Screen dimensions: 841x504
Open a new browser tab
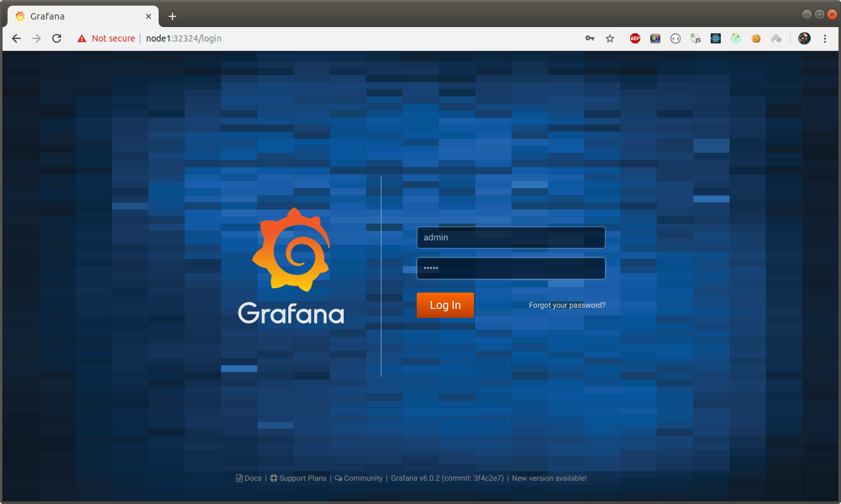pyautogui.click(x=172, y=16)
